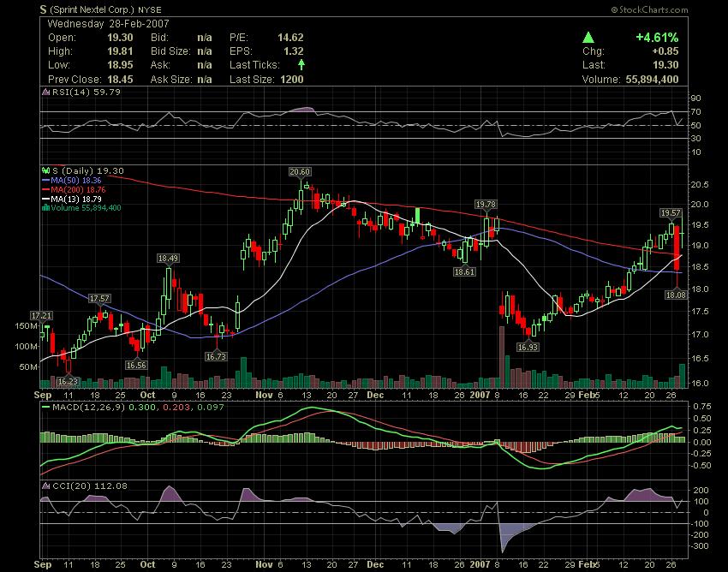Click the Low 18.95 value
Viewport: 728px width, 572px height.
tap(120, 65)
